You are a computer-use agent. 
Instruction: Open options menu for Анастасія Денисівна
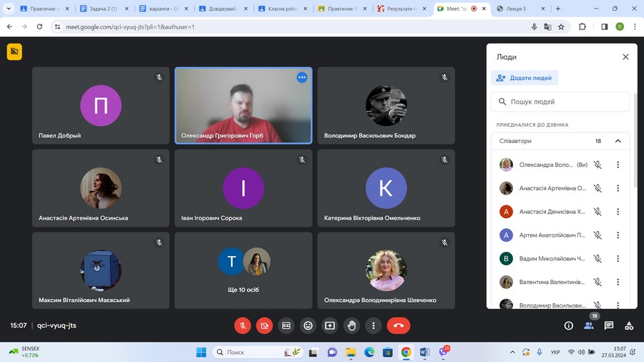tap(618, 212)
